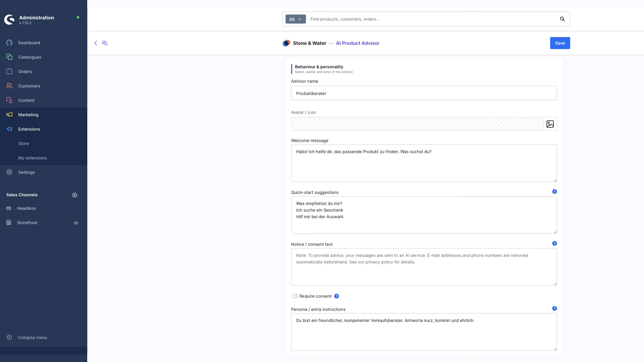Go back with the left chevron

[x=96, y=43]
